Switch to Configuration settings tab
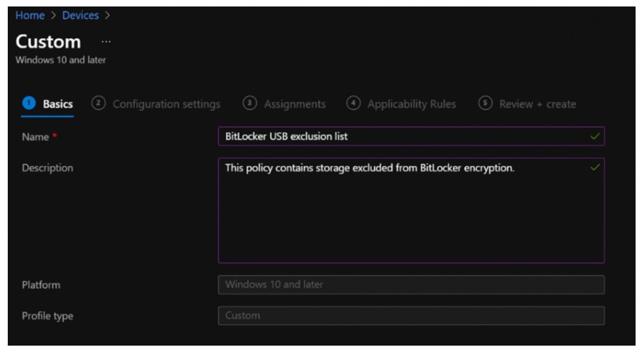Screen dimensions: 644x356 166,104
